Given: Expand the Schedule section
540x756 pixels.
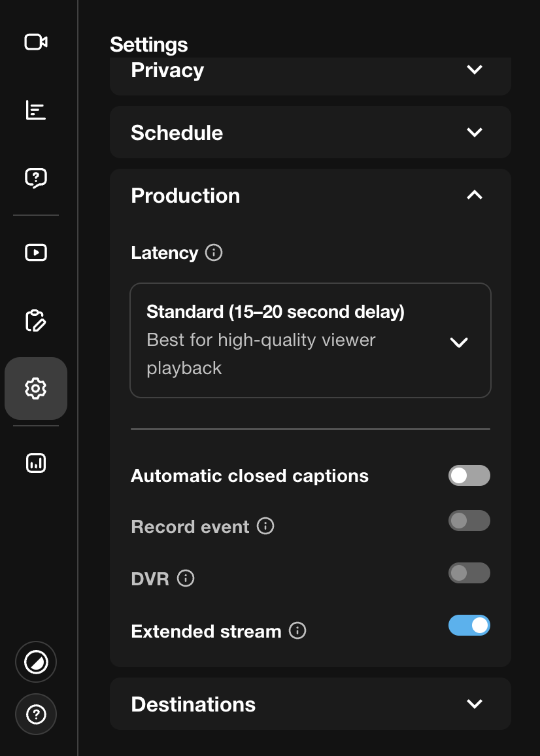Looking at the screenshot, I should click(x=311, y=132).
